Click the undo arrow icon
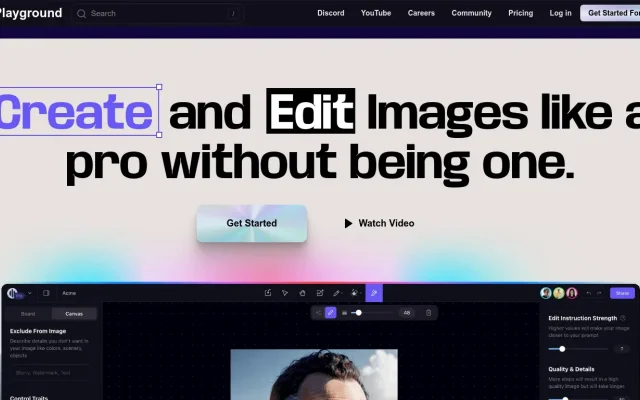 click(589, 293)
